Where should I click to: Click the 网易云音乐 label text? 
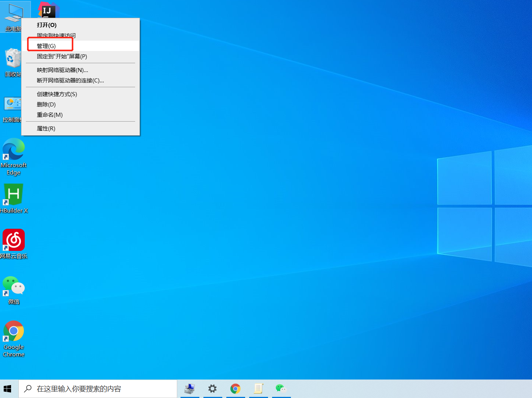tap(14, 256)
